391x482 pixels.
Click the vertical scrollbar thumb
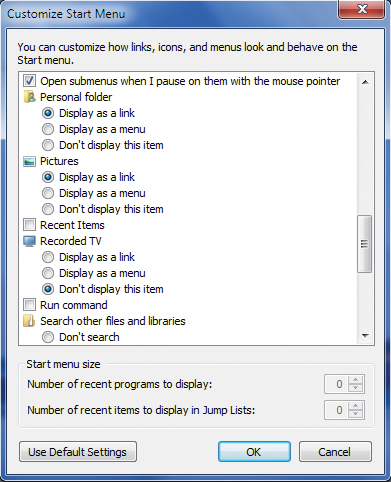click(x=364, y=244)
